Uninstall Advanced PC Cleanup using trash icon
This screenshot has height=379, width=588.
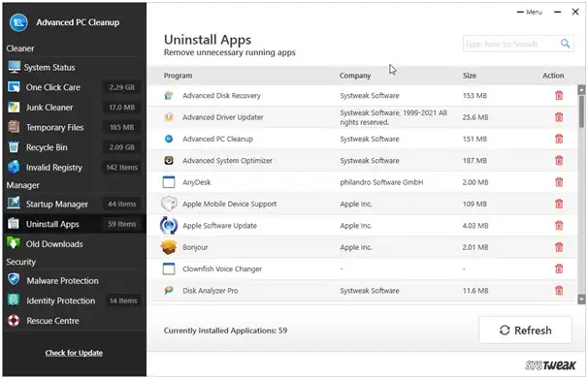(559, 139)
